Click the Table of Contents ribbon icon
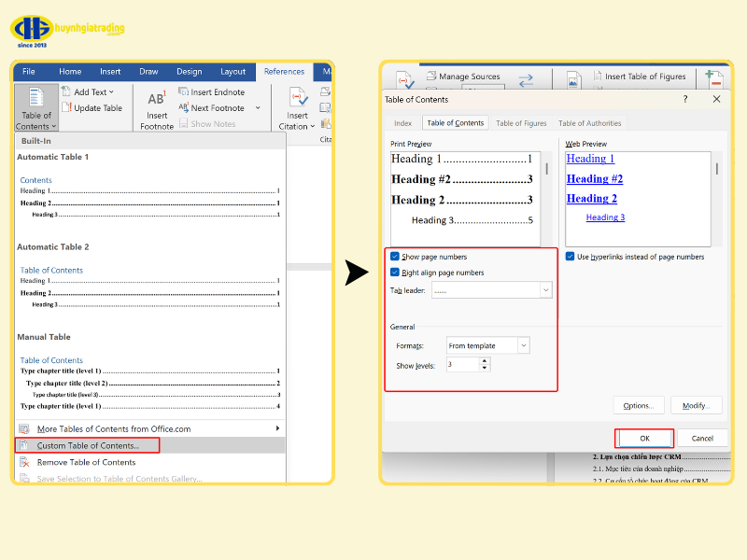Viewport: 747px width, 560px height. point(36,97)
